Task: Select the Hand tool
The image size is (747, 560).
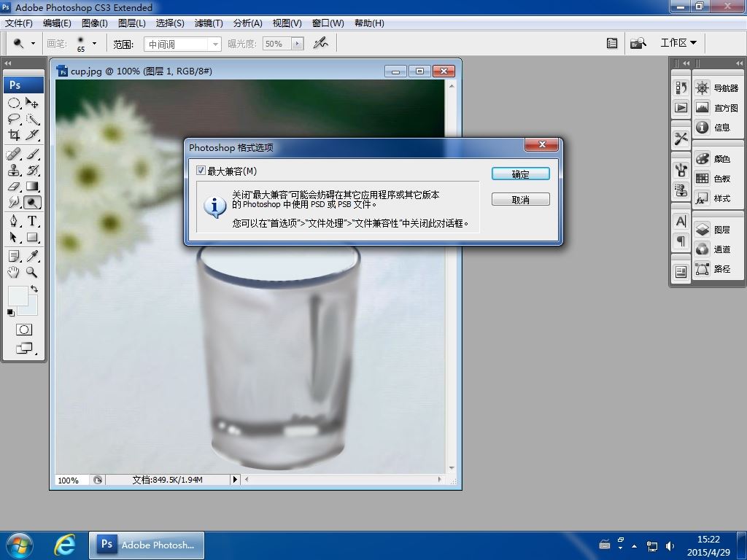Action: (x=14, y=273)
